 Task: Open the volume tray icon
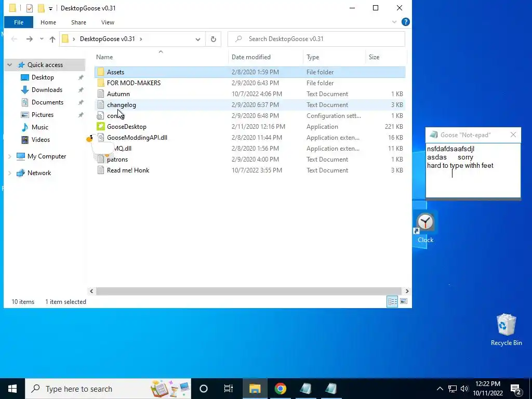click(x=464, y=389)
